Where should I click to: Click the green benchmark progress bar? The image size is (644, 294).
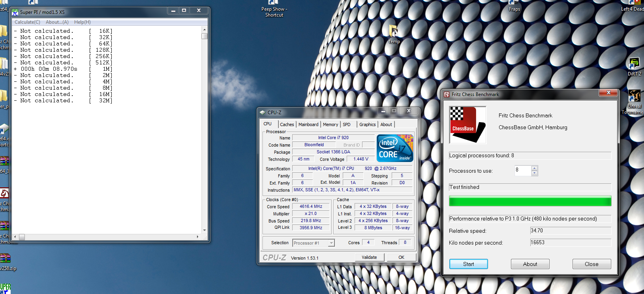pos(530,201)
